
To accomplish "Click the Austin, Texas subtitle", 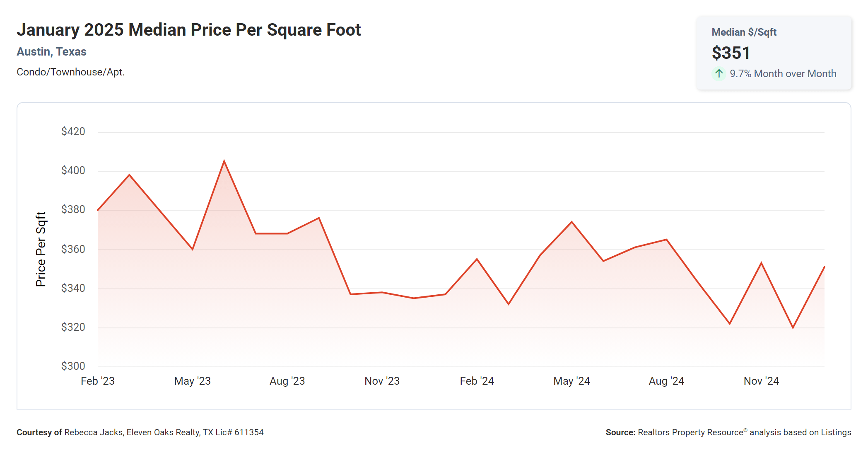I will coord(51,52).
